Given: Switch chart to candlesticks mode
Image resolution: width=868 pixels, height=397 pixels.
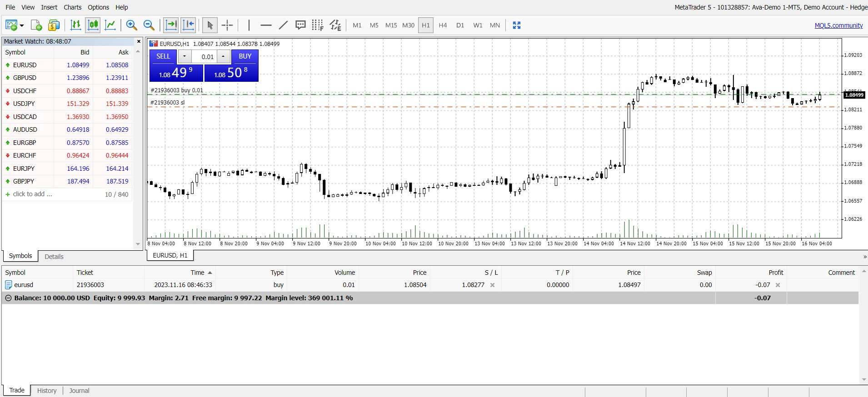Looking at the screenshot, I should 93,25.
